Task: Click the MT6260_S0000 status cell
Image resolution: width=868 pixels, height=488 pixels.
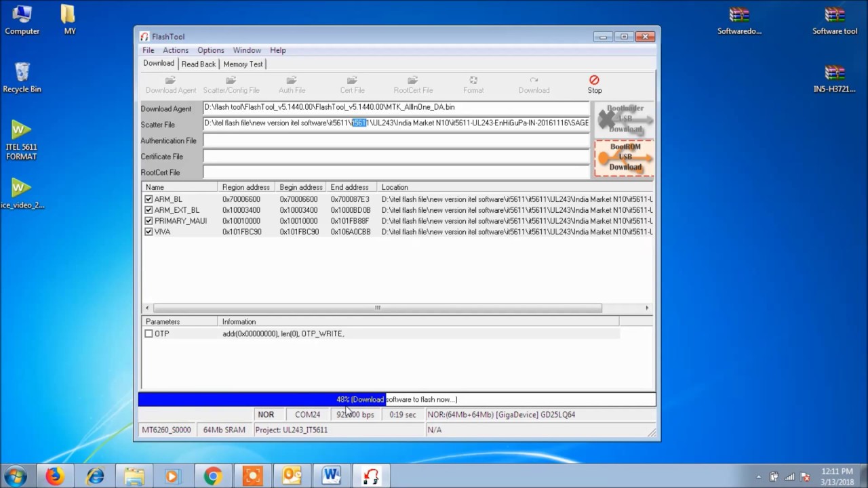Action: pos(166,430)
